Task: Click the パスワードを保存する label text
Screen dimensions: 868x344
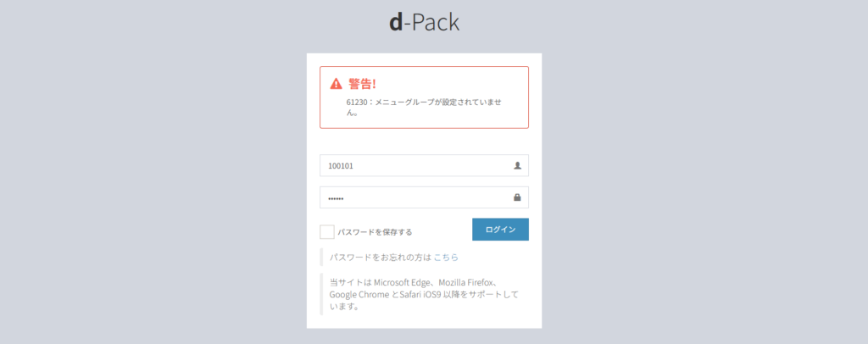Action: click(x=375, y=232)
